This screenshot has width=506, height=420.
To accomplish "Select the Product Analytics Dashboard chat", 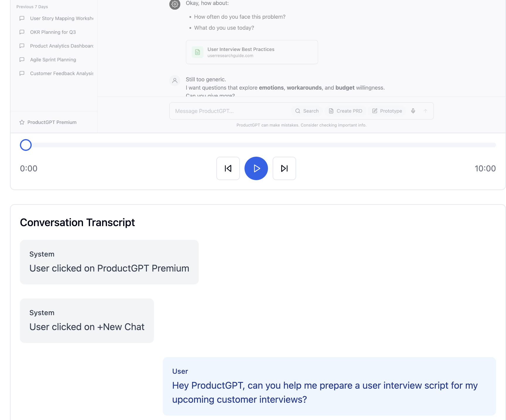I will [x=61, y=46].
